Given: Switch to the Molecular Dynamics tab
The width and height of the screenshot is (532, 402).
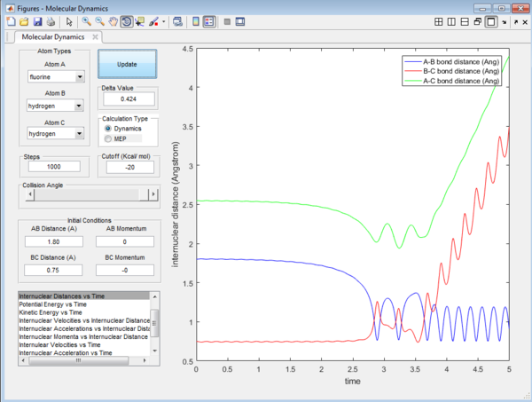Looking at the screenshot, I should 55,36.
